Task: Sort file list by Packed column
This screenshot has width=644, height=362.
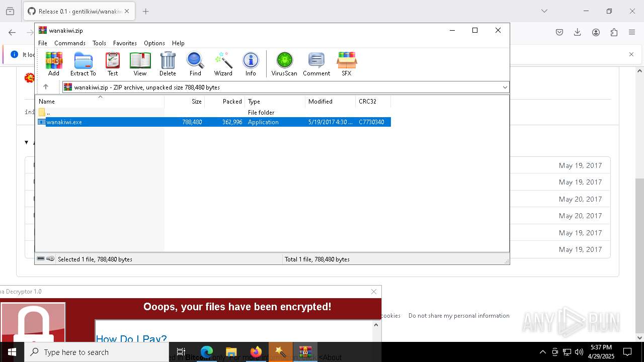Action: [225, 101]
